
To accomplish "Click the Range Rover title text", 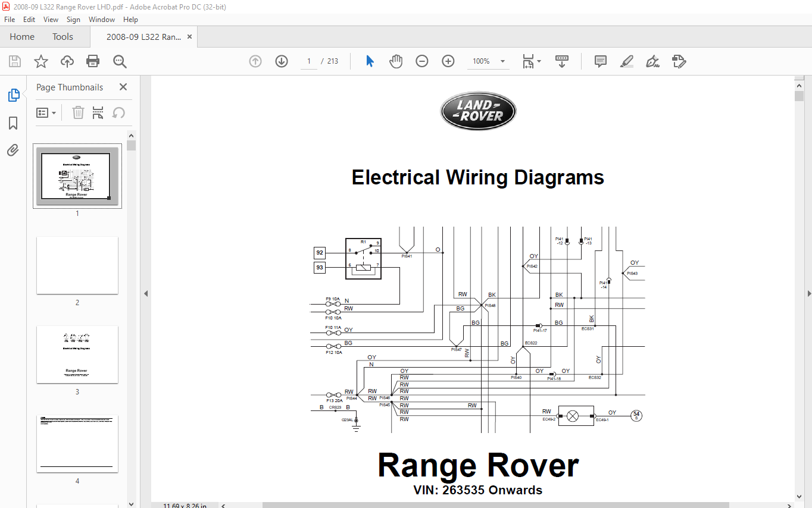I will [x=478, y=465].
